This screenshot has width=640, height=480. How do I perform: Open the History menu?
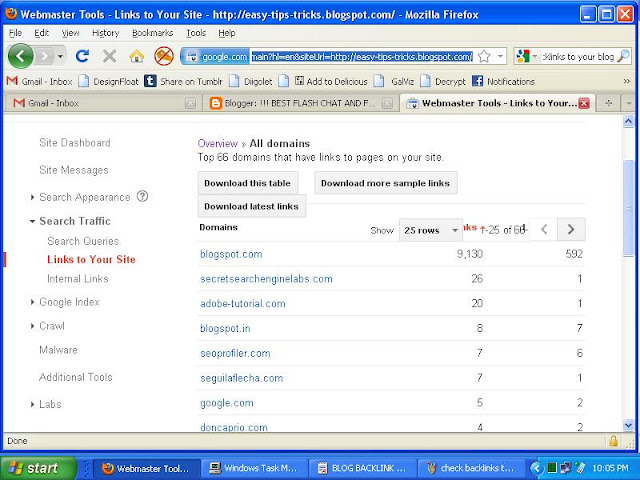click(105, 33)
